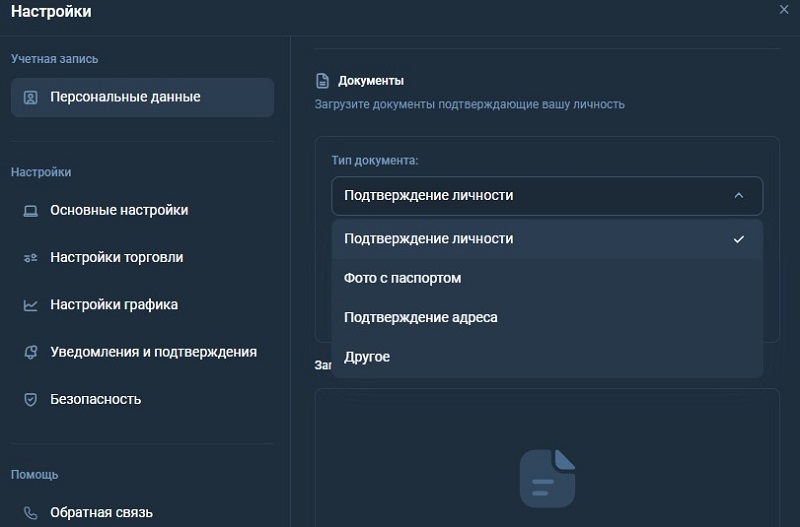Click the shield icon for Безопасность

click(x=30, y=400)
